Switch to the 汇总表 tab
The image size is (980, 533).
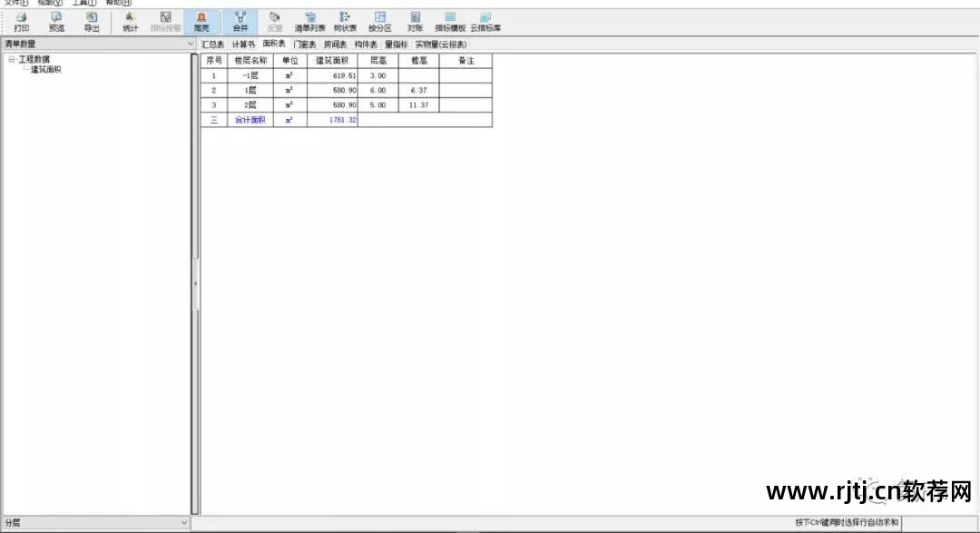212,44
